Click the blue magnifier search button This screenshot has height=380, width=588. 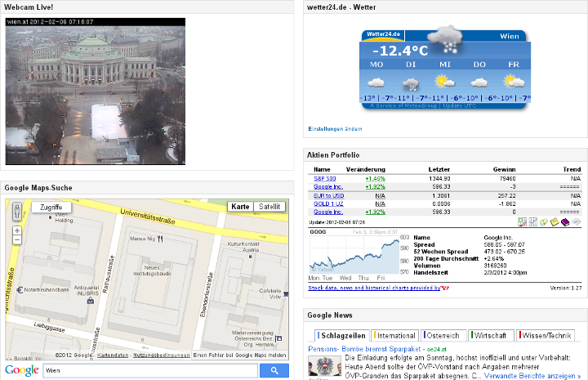click(274, 371)
